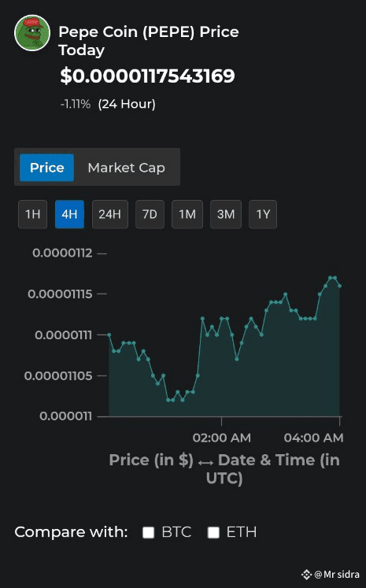Select the Price tab
The width and height of the screenshot is (366, 588).
click(47, 168)
